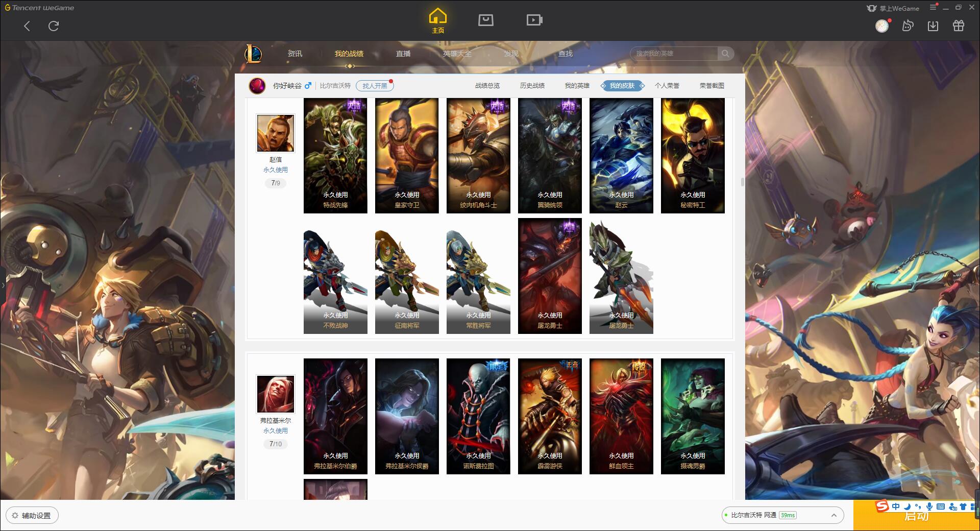Image resolution: width=980 pixels, height=531 pixels.
Task: Open the 荣誉截图 sub-tab
Action: [712, 86]
